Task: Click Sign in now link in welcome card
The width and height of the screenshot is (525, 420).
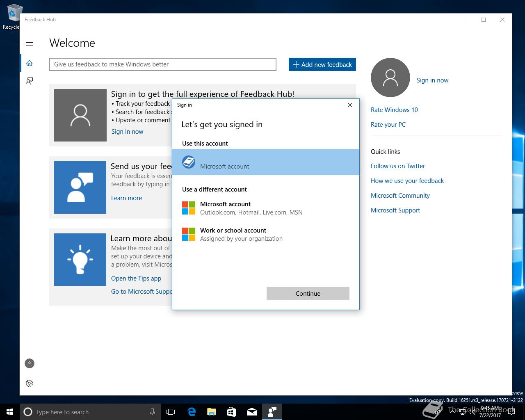Action: pyautogui.click(x=127, y=132)
